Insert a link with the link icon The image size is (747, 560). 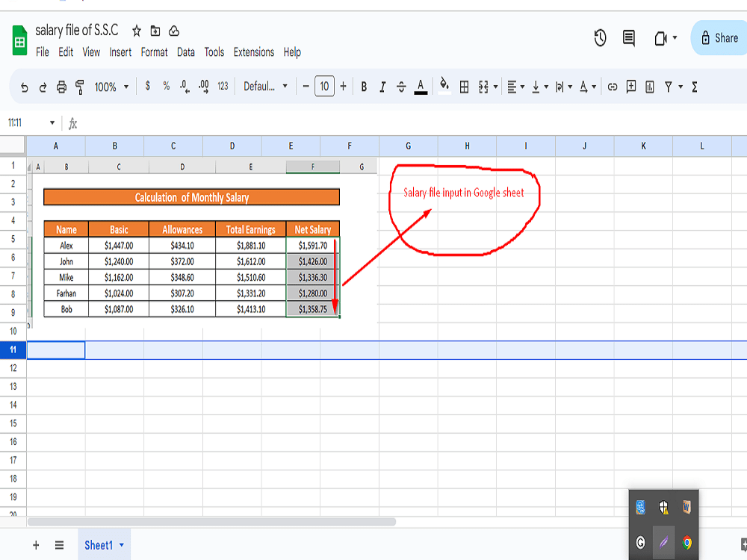coord(613,87)
